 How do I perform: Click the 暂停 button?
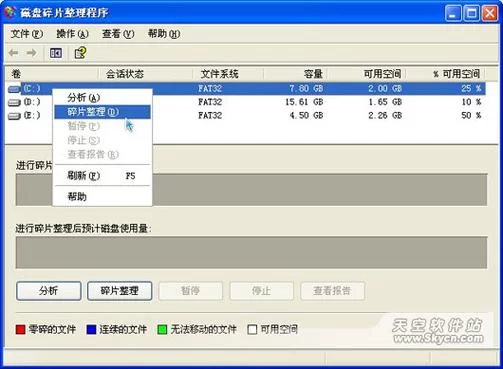pyautogui.click(x=191, y=291)
